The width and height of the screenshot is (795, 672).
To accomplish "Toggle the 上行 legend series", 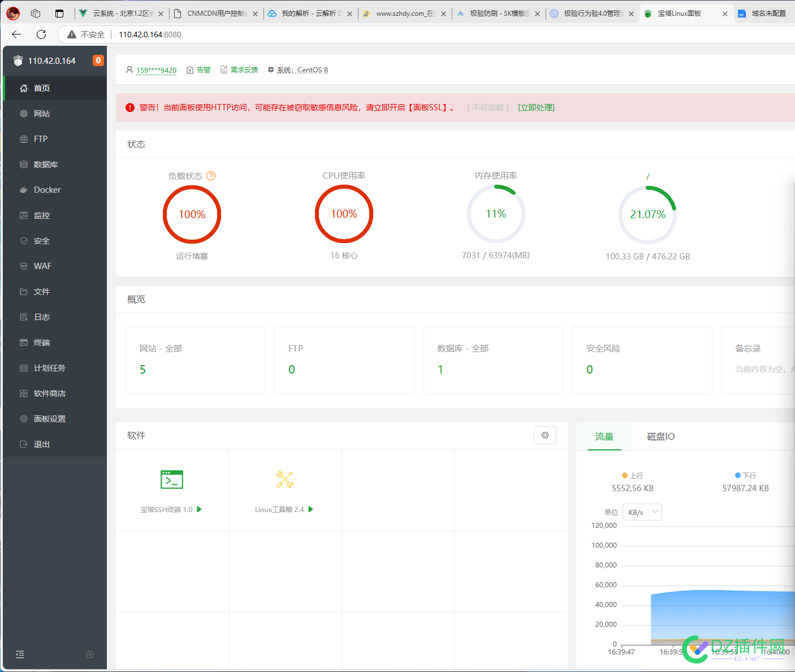I will tap(633, 475).
